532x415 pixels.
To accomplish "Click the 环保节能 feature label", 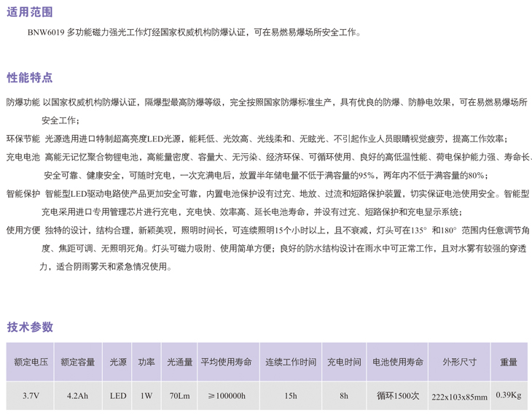I will pos(23,139).
